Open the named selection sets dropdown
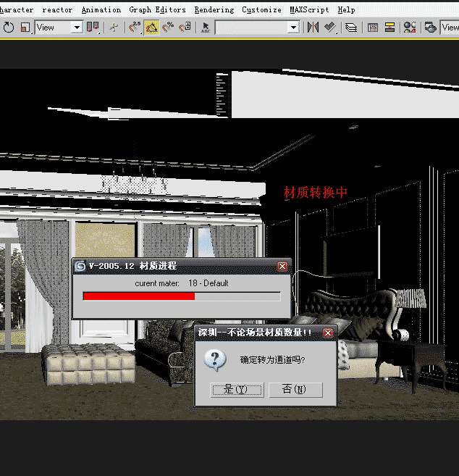Screen dimensions: 459x476 tap(257, 28)
